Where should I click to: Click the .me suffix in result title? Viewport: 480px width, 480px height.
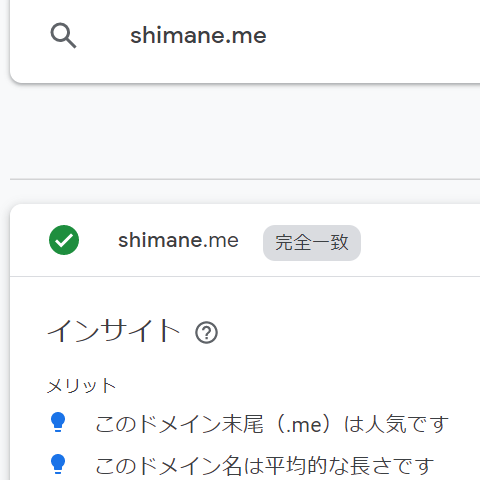221,240
